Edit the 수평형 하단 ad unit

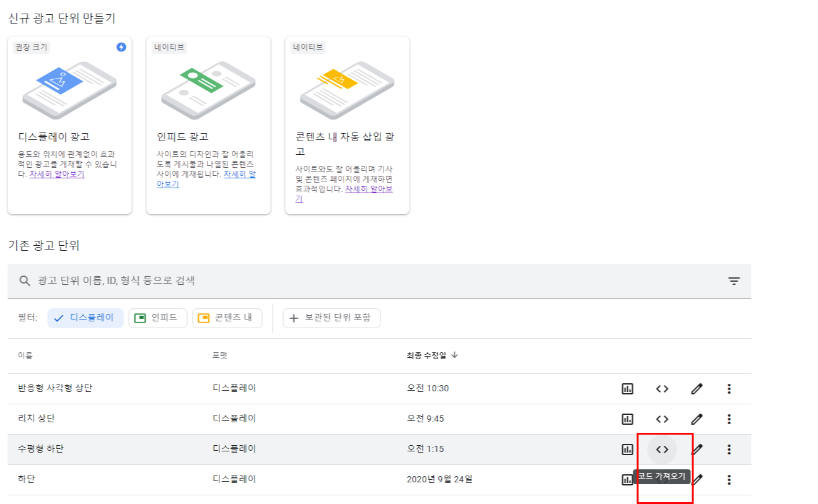tap(697, 450)
